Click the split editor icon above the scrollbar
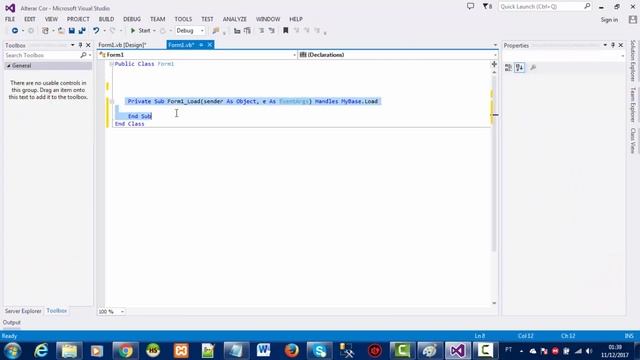This screenshot has width=640, height=360. pyautogui.click(x=494, y=64)
